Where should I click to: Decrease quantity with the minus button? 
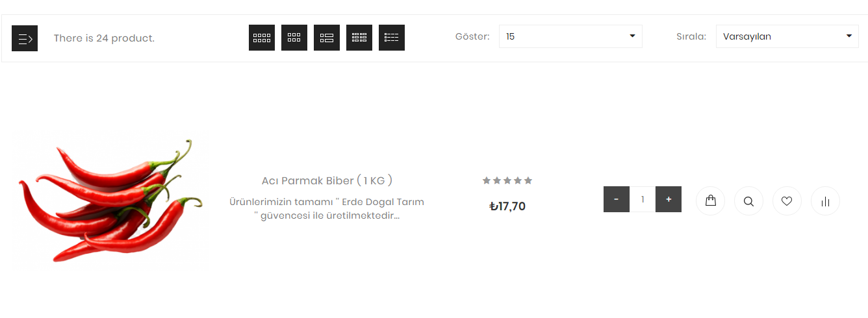pyautogui.click(x=617, y=199)
